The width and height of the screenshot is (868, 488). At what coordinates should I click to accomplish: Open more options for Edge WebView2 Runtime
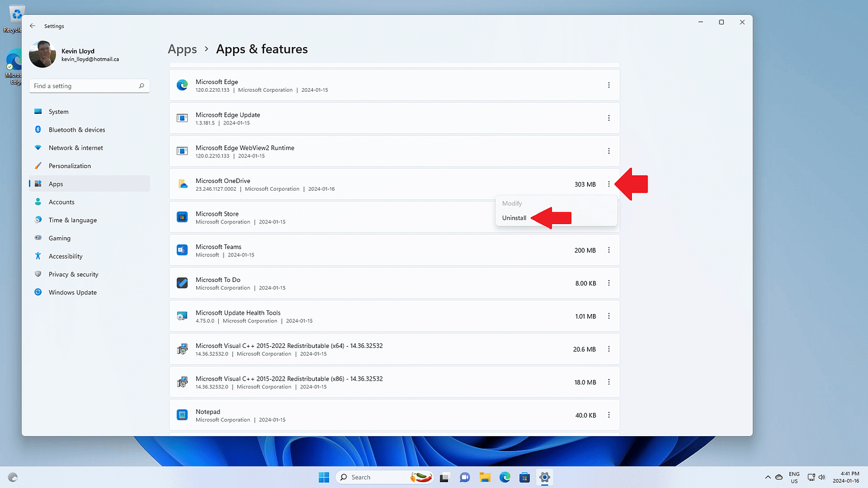point(609,151)
